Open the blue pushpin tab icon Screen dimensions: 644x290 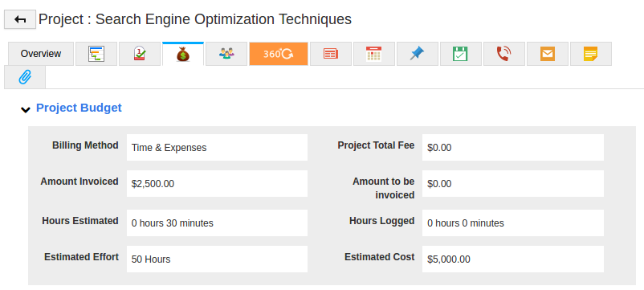click(418, 54)
